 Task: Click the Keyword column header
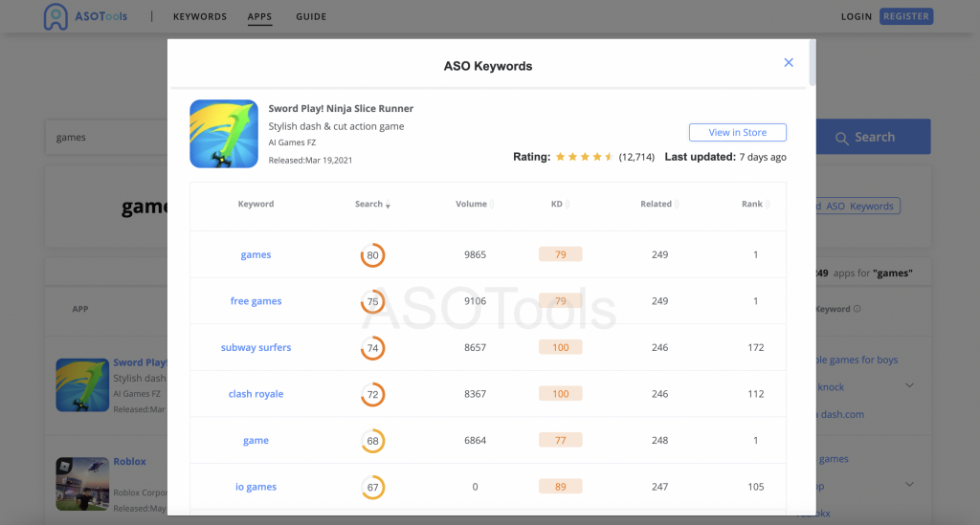pos(256,204)
